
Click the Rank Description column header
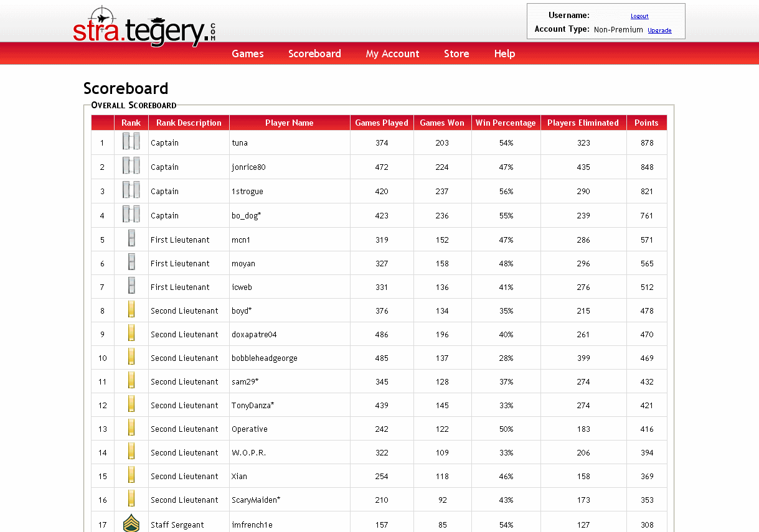click(189, 123)
